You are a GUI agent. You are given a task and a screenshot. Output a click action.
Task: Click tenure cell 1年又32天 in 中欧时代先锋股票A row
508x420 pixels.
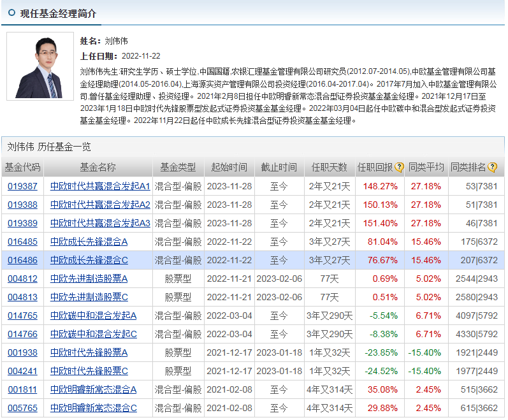pos(330,352)
